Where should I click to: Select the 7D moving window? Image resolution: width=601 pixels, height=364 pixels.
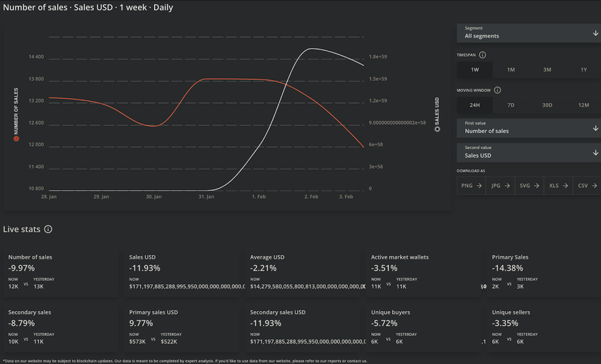click(x=511, y=105)
